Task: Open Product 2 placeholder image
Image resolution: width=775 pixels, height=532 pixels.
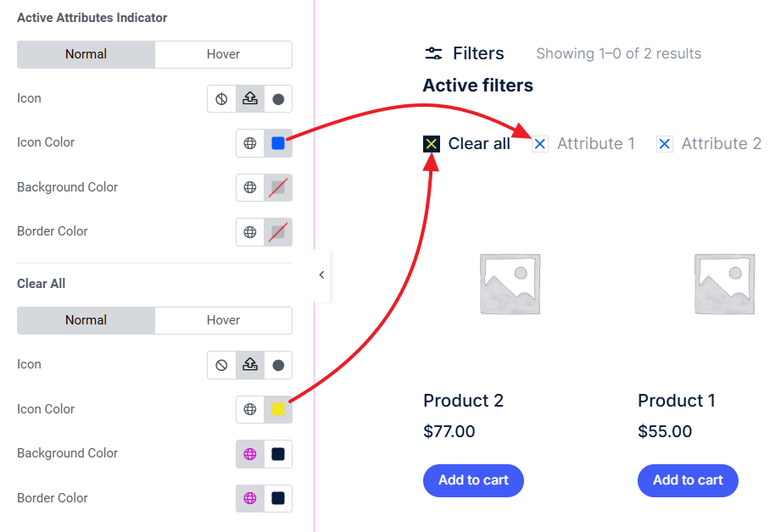Action: tap(510, 284)
